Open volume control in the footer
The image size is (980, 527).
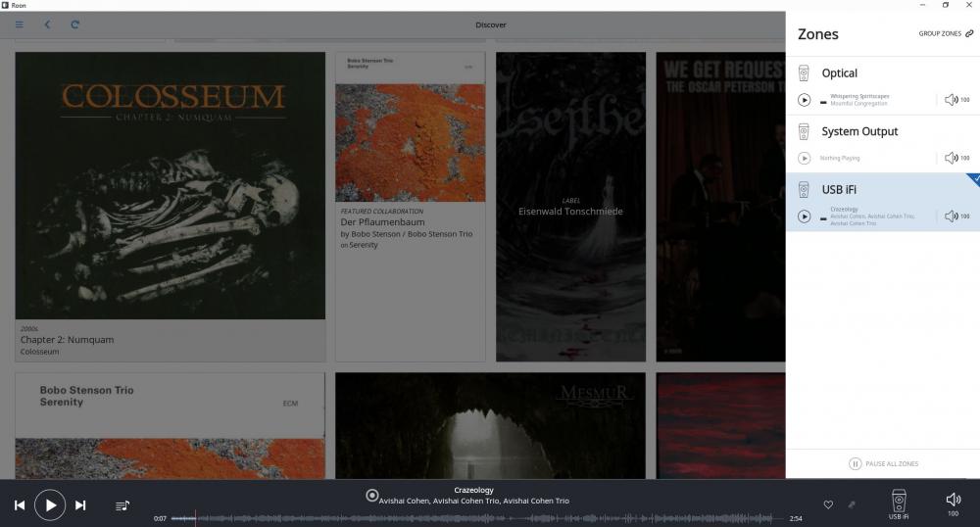click(953, 502)
